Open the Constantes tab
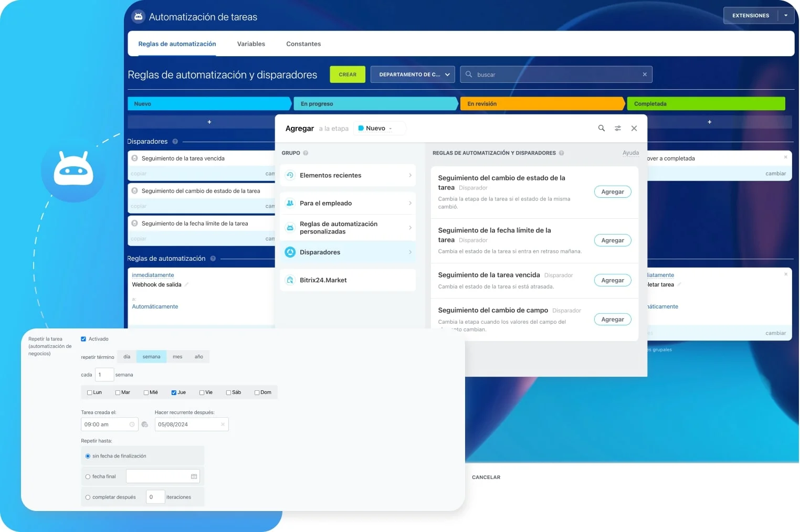800x532 pixels. click(303, 44)
